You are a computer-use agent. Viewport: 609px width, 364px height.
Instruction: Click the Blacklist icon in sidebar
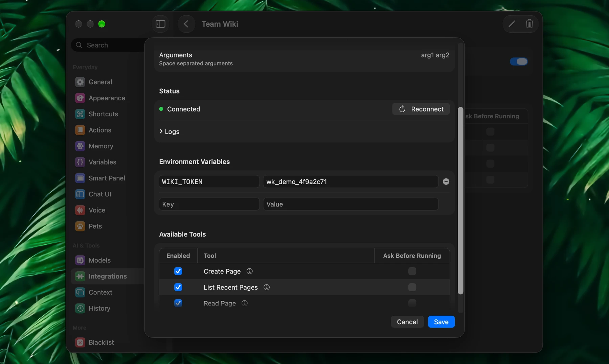pos(80,342)
